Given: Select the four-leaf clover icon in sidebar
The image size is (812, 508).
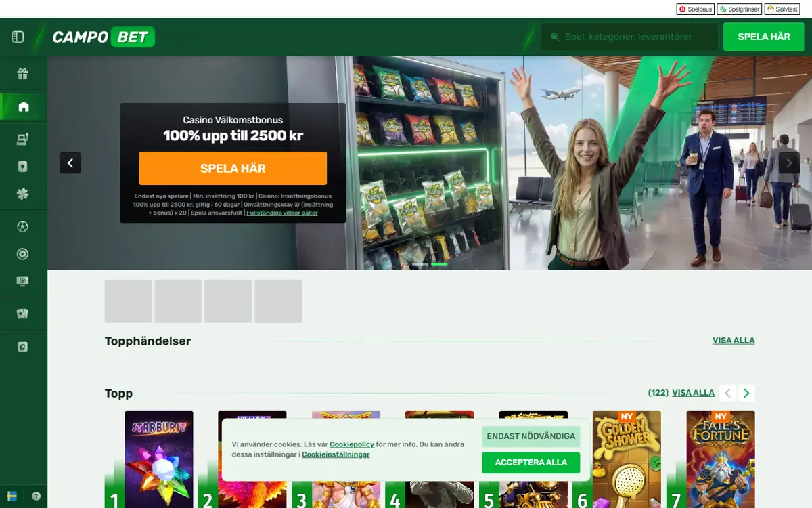Looking at the screenshot, I should point(23,194).
